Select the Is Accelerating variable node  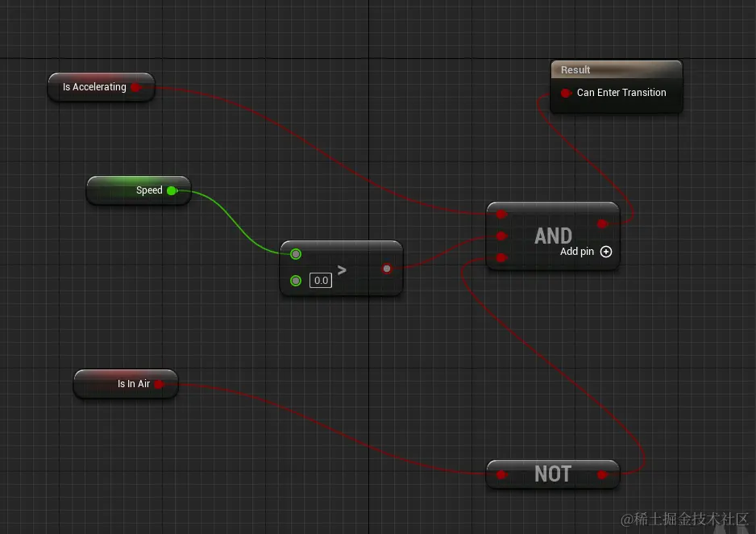pos(102,87)
